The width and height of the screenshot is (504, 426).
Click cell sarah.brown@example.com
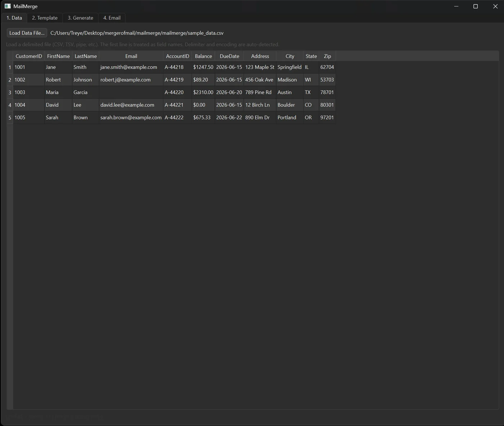coord(131,117)
